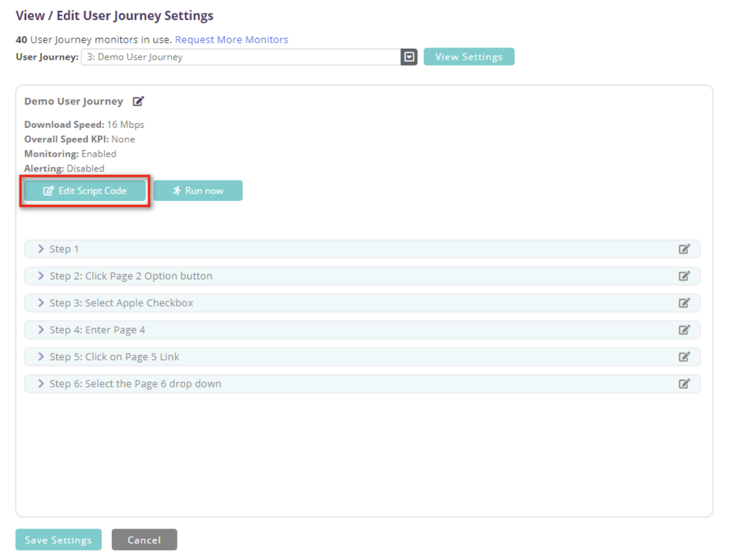756x555 pixels.
Task: Click the edit icon for Step 4
Action: pyautogui.click(x=684, y=329)
